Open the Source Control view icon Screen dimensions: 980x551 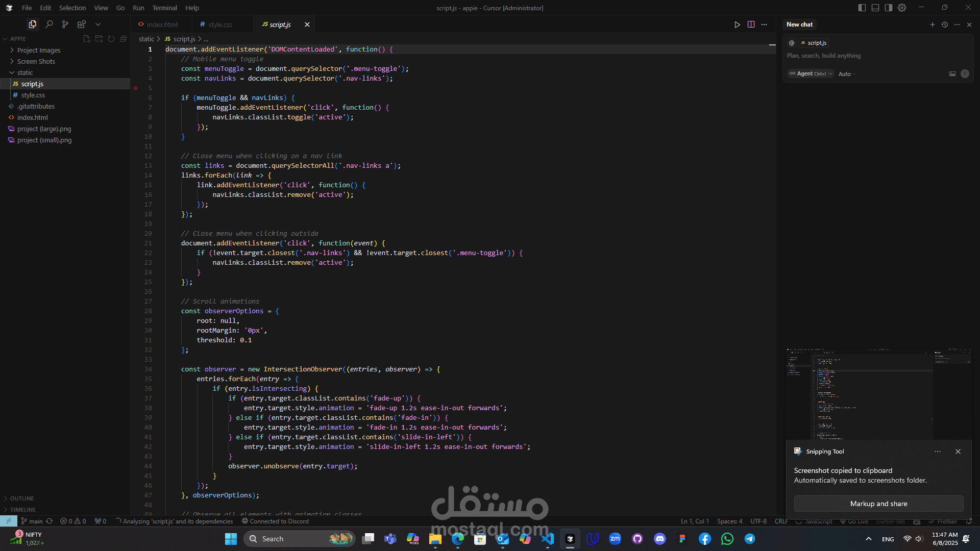65,24
